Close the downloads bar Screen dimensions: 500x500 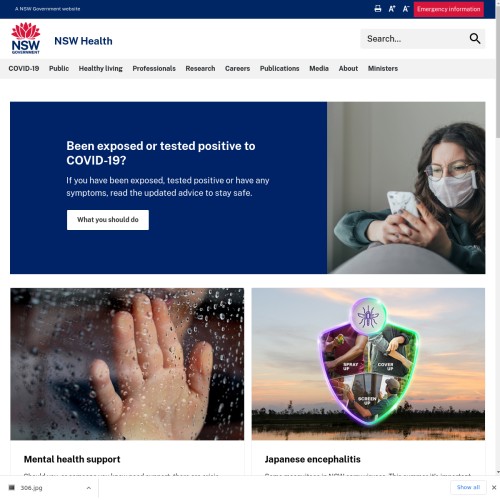coord(494,487)
